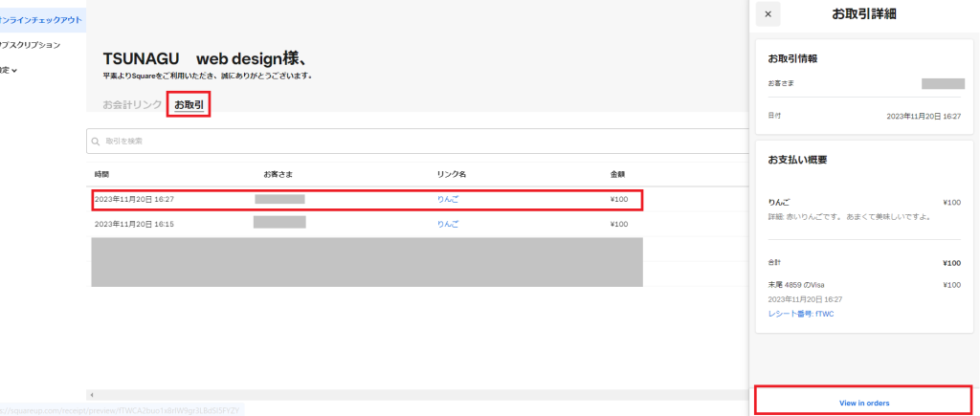The width and height of the screenshot is (980, 416).
Task: Click the お客さま column header
Action: [x=278, y=174]
